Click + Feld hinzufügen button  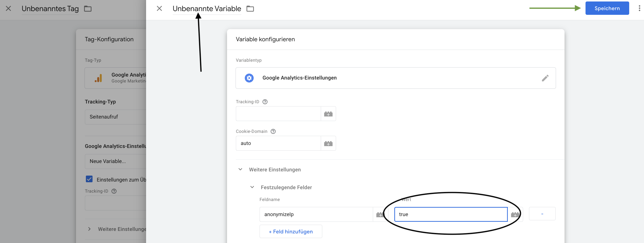point(290,231)
